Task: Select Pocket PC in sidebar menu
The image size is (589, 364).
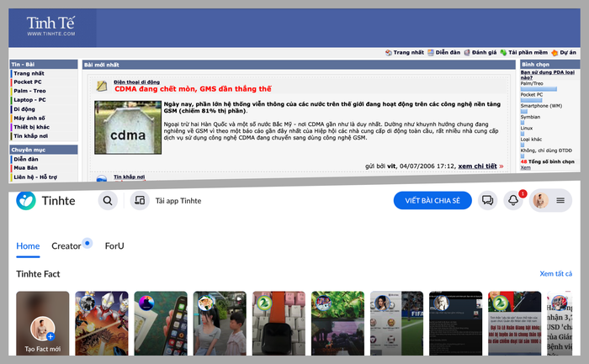Action: 28,82
